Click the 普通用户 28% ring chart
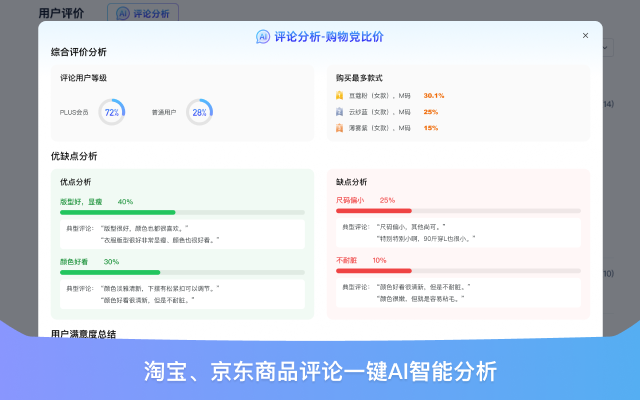Image resolution: width=640 pixels, height=400 pixels. coord(199,112)
